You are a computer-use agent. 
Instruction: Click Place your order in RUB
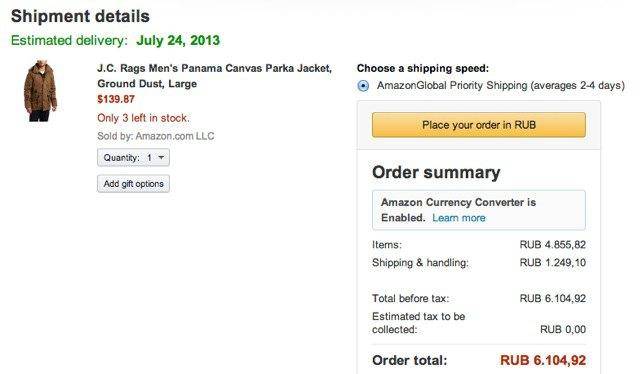(x=479, y=125)
